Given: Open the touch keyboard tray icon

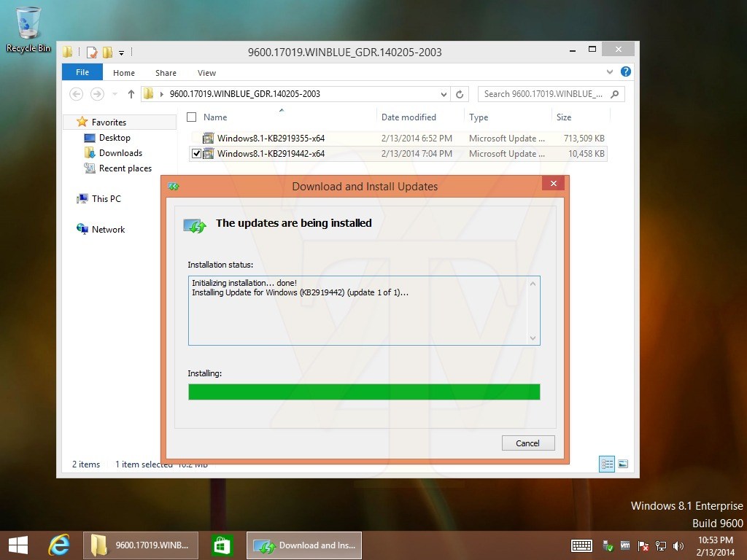Looking at the screenshot, I should [581, 545].
